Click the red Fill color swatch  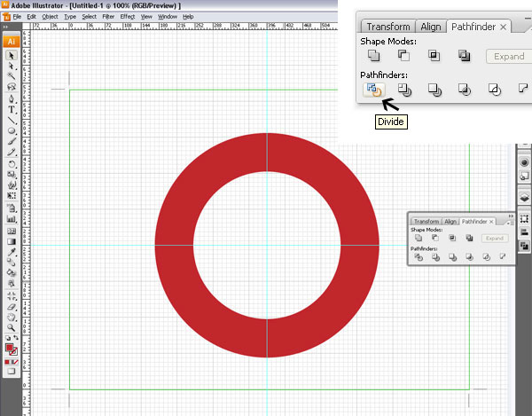(9, 348)
